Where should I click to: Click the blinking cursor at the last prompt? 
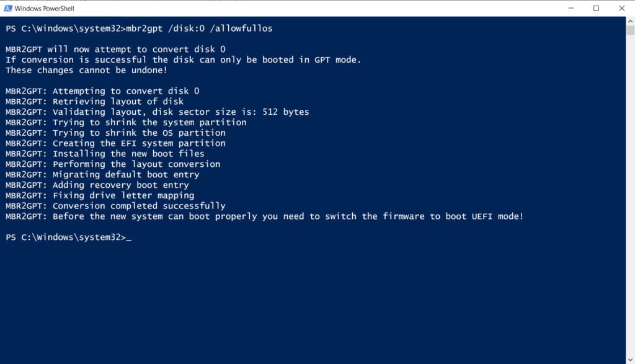click(x=128, y=237)
